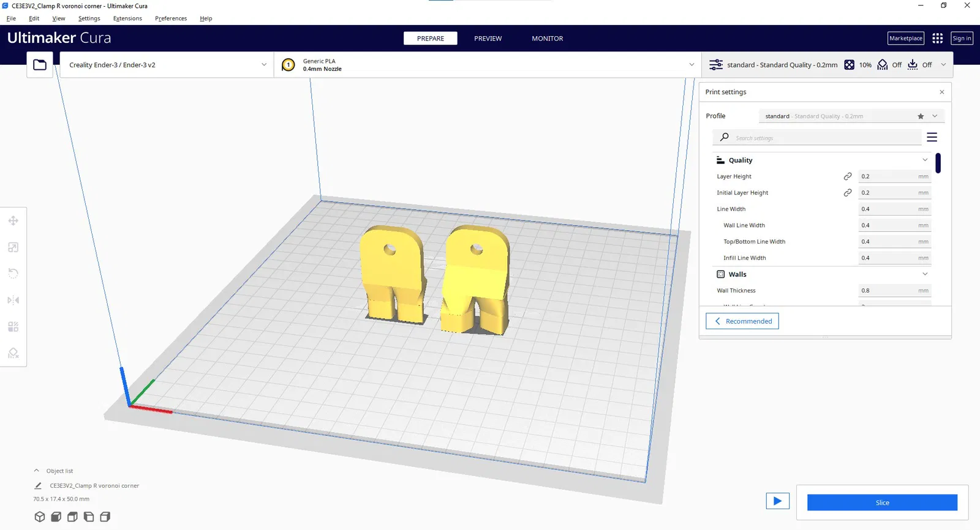Click the extruder 1 icon

pos(288,65)
